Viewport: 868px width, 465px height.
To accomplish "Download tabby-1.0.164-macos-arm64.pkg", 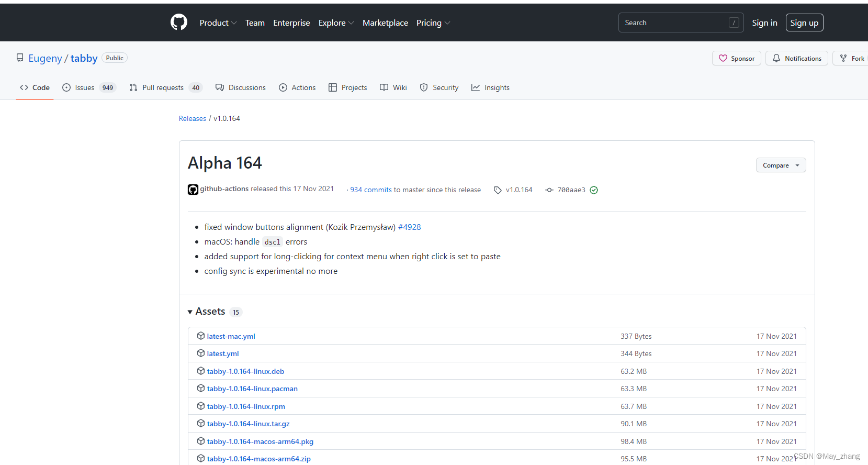I will 260,441.
